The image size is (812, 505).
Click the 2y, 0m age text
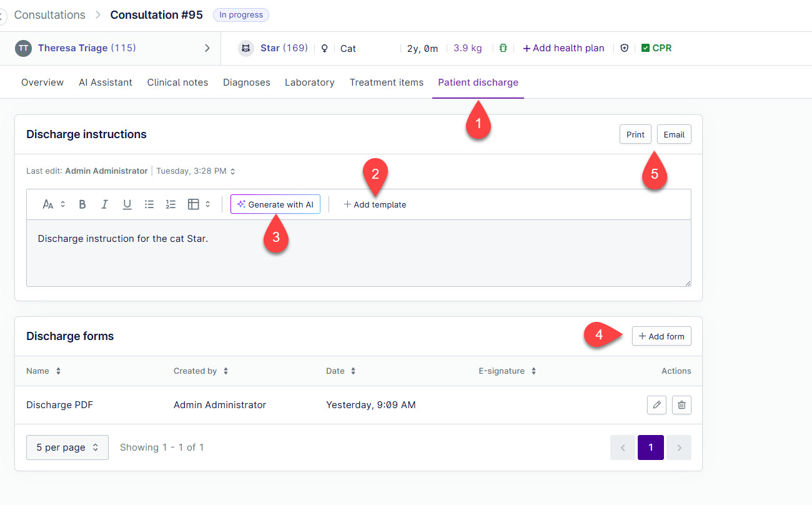click(x=423, y=48)
